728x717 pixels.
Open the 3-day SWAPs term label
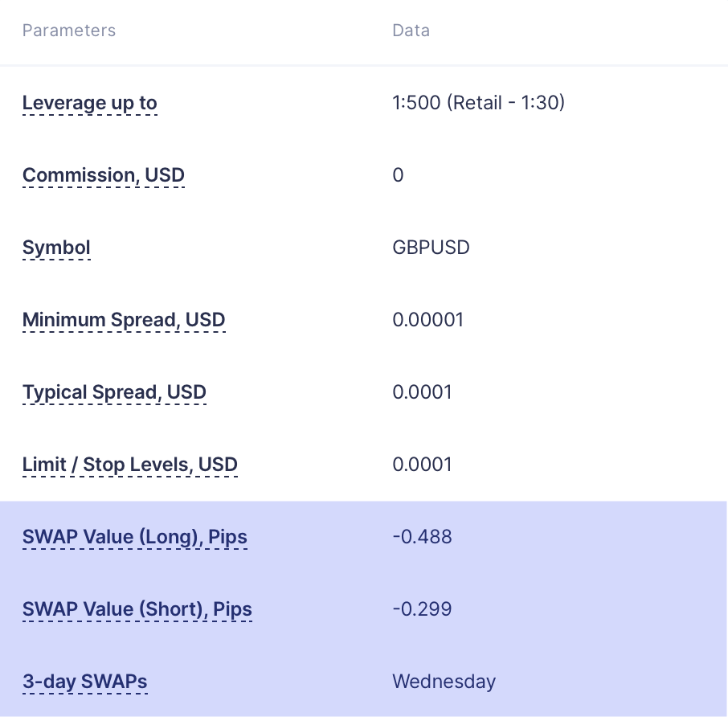coord(85,682)
